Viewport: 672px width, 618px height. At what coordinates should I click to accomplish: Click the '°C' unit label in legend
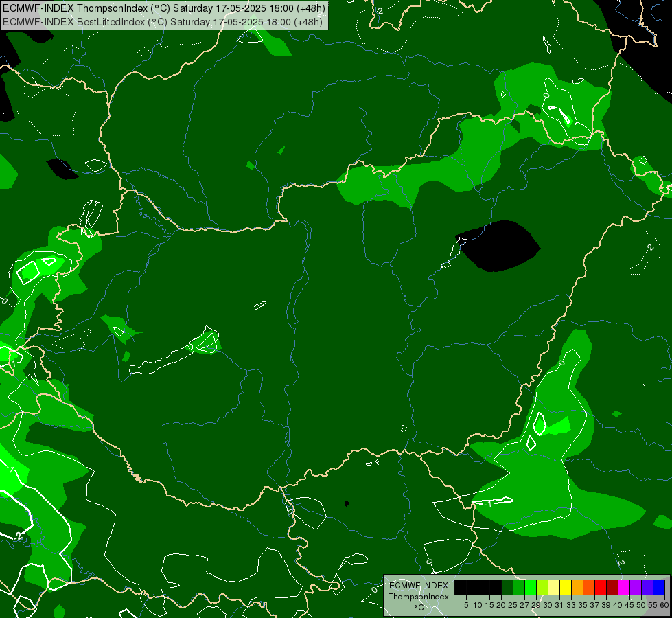click(x=419, y=608)
